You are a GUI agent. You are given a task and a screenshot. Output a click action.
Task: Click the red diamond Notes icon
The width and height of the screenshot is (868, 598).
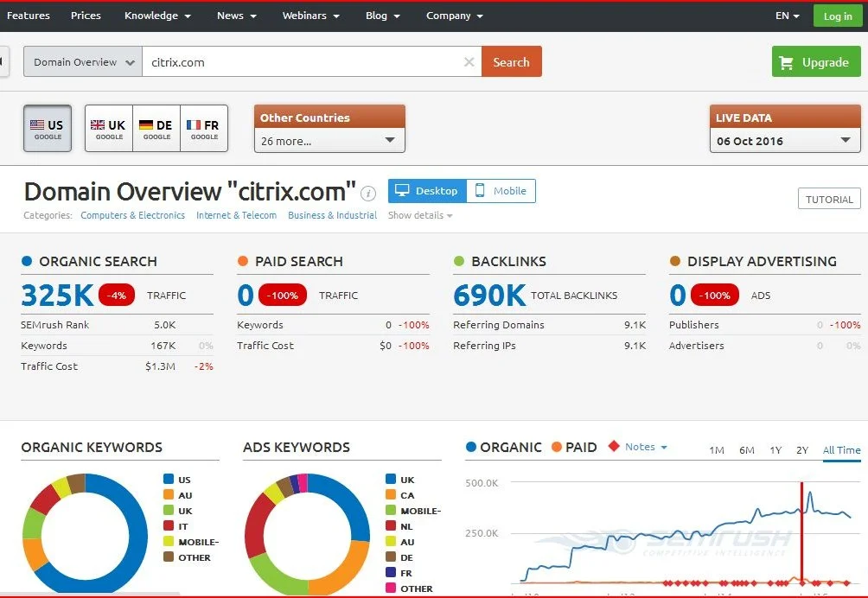[613, 446]
